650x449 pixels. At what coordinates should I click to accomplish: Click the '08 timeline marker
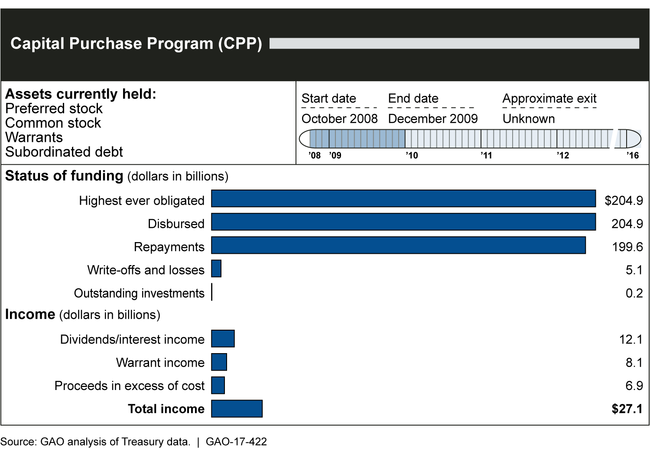[314, 156]
